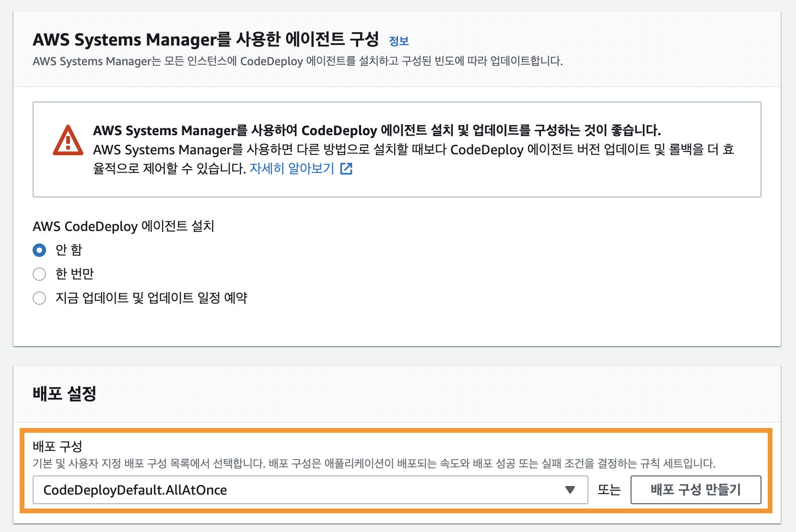Click the AWS CodeDeploy 에이전트 설치 label
796x532 pixels.
pyautogui.click(x=123, y=226)
